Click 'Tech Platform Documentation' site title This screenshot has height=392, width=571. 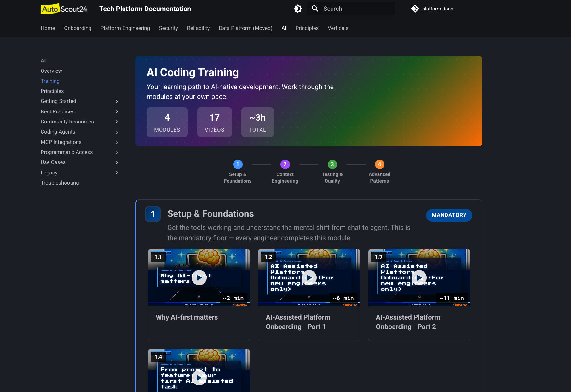[145, 9]
